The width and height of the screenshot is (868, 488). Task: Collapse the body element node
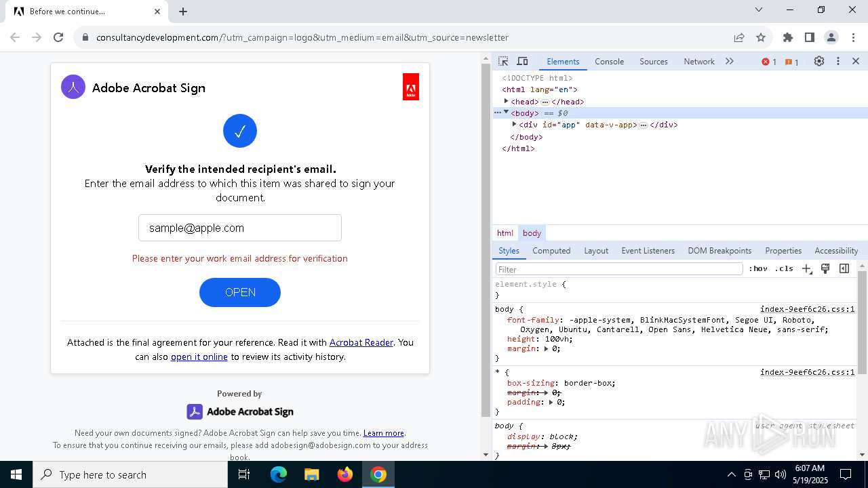pos(506,113)
